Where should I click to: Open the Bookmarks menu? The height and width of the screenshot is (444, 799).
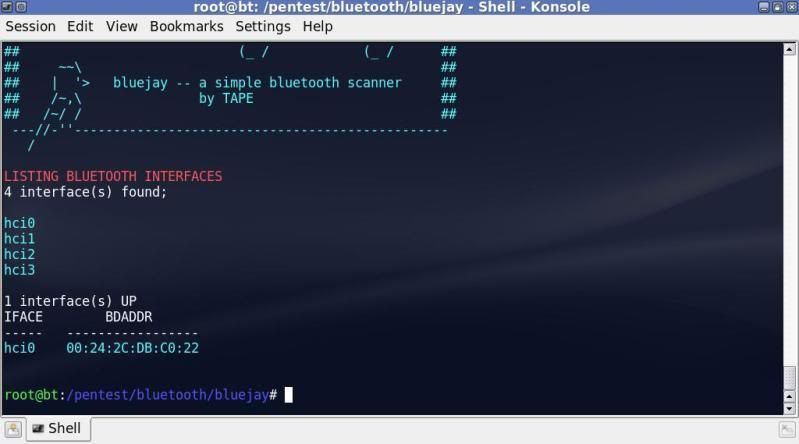pos(187,27)
